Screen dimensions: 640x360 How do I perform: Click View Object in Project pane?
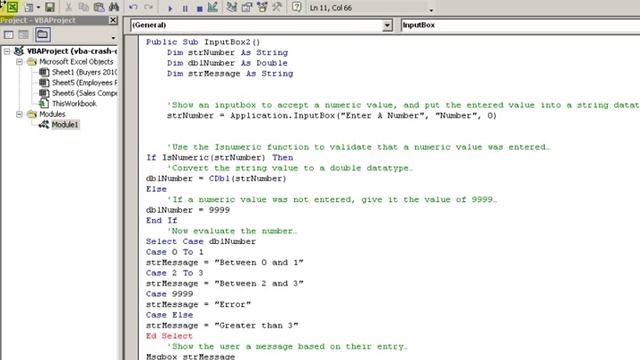(23, 35)
